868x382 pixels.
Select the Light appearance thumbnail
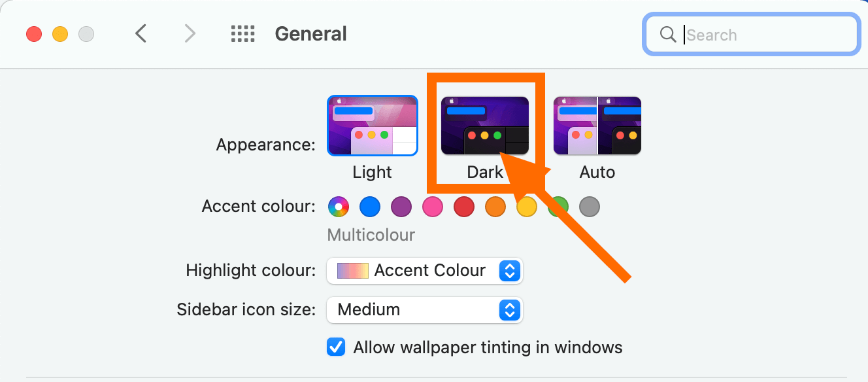tap(373, 126)
